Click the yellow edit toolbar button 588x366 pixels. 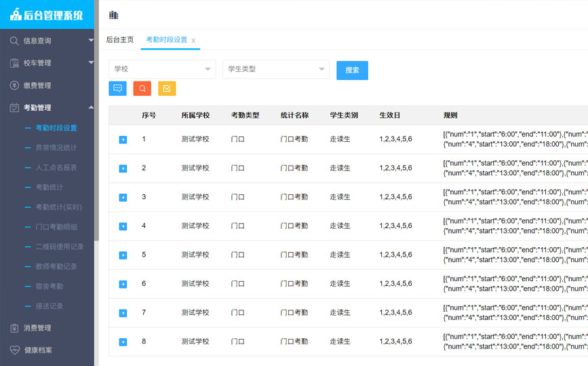pos(167,88)
